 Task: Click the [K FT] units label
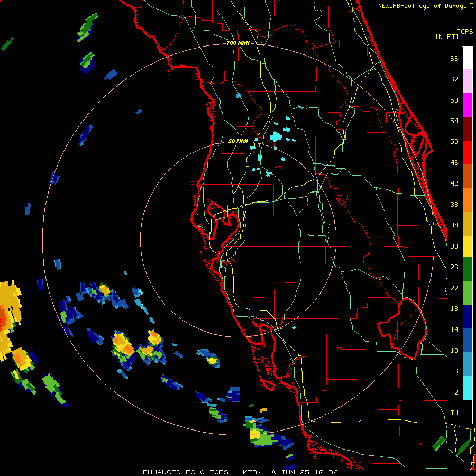pos(447,37)
